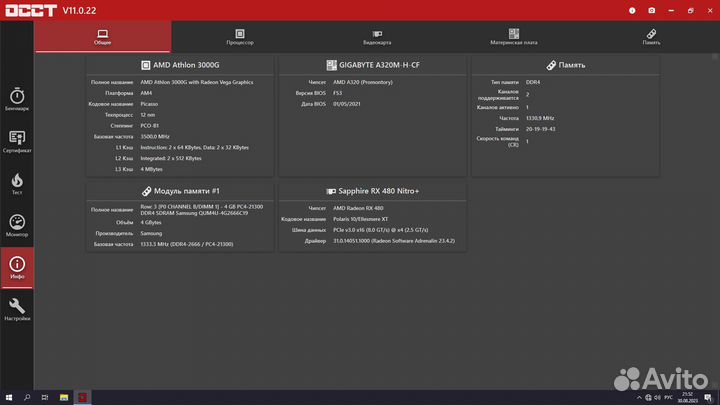720x405 pixels.
Task: Open File Explorer from the taskbar
Action: (x=64, y=397)
